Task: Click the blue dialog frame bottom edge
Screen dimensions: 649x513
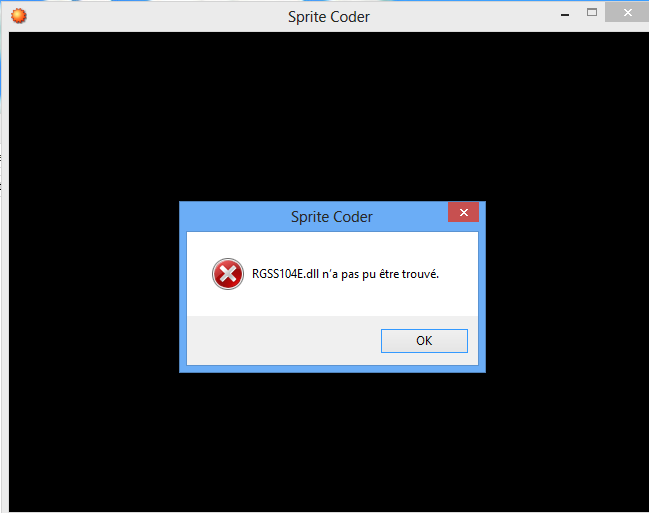Action: tap(332, 369)
